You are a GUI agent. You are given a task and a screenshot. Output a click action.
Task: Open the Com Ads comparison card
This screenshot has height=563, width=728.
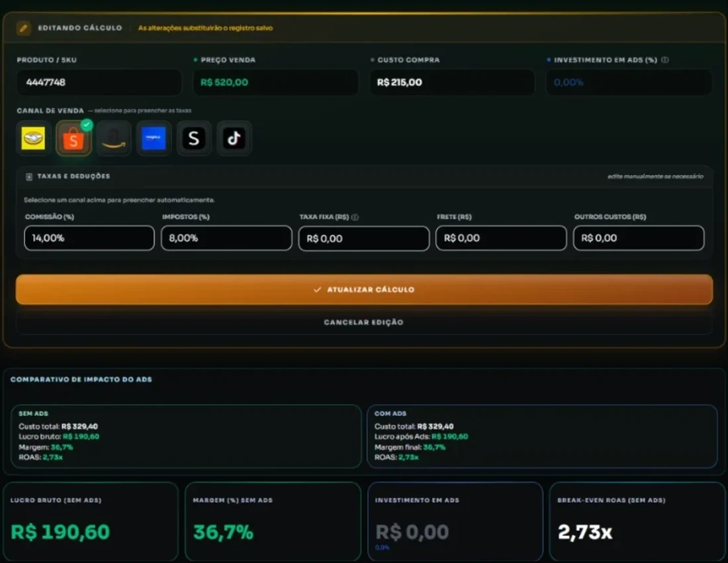click(542, 436)
